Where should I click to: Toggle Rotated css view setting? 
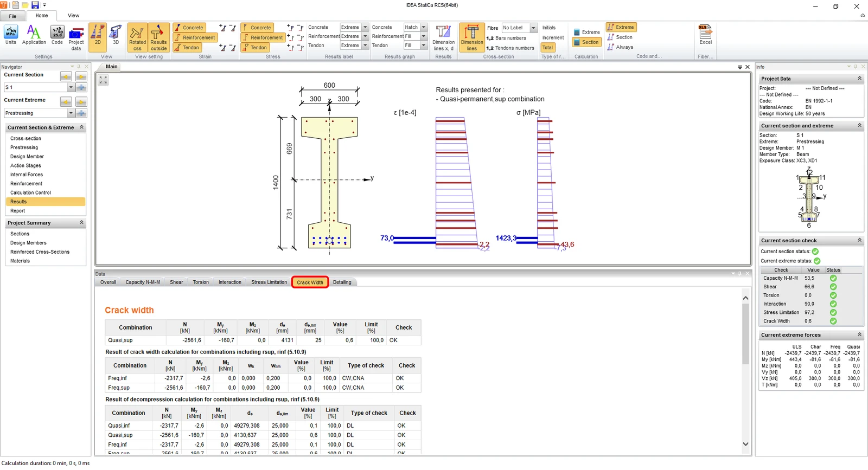click(137, 38)
